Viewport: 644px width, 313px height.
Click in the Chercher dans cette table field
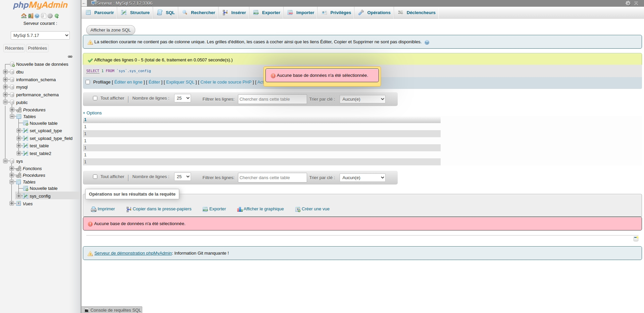(x=272, y=99)
